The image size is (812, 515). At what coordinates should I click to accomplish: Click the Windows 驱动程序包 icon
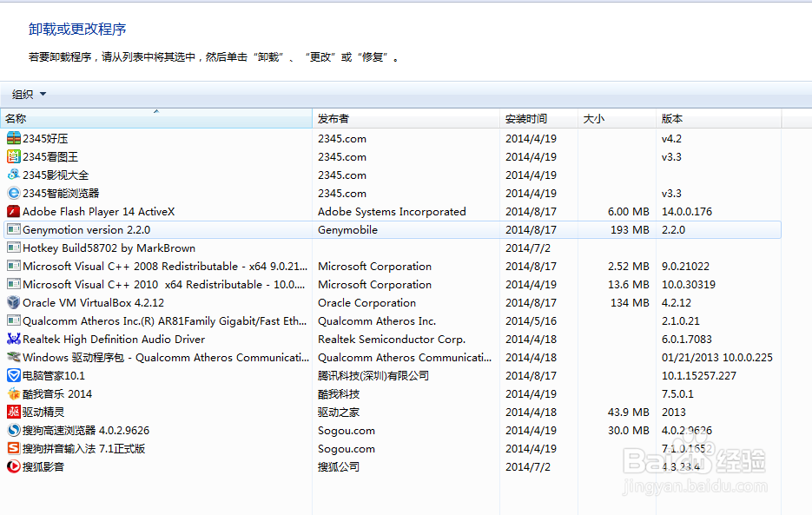coord(14,358)
